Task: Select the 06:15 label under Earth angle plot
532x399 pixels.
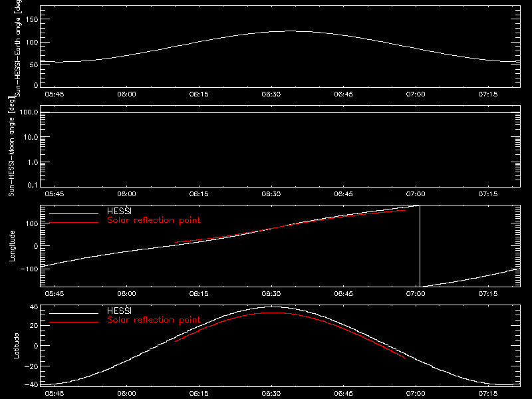Action: pos(199,94)
